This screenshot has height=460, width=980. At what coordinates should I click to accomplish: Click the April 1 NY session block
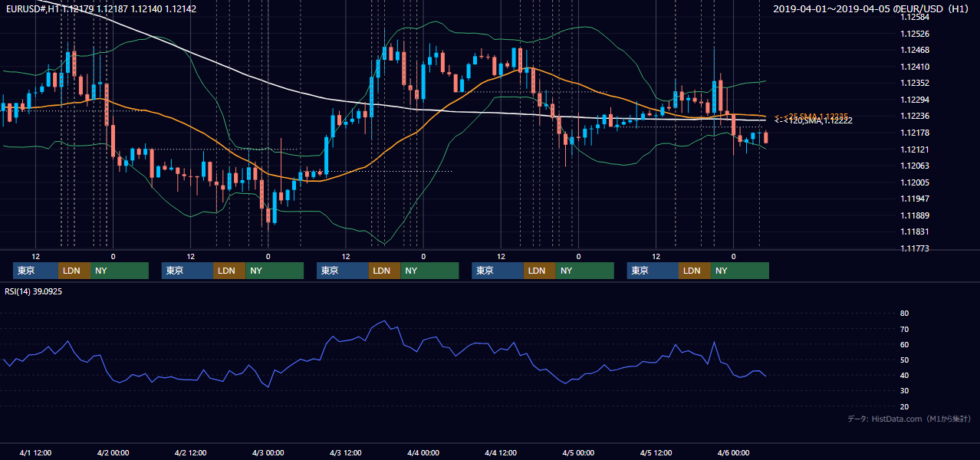(x=120, y=271)
